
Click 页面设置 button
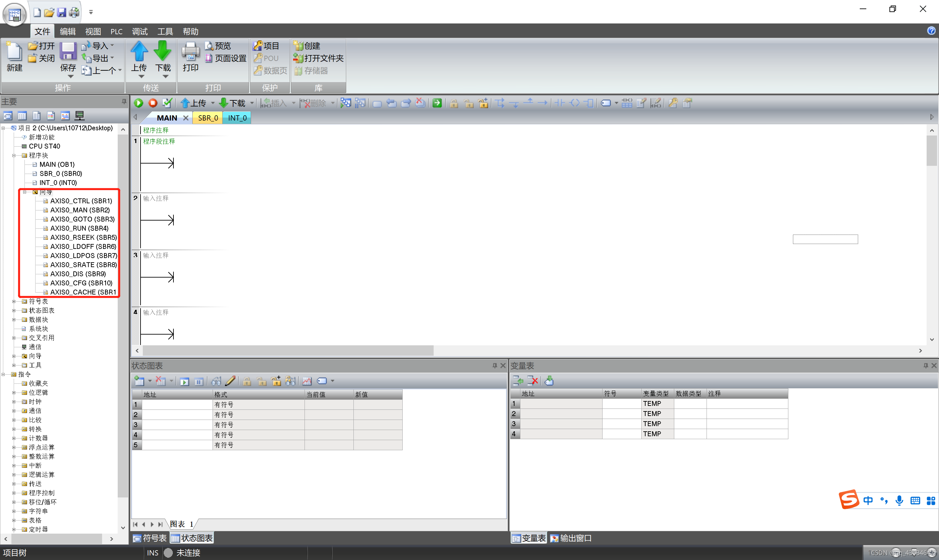(226, 59)
